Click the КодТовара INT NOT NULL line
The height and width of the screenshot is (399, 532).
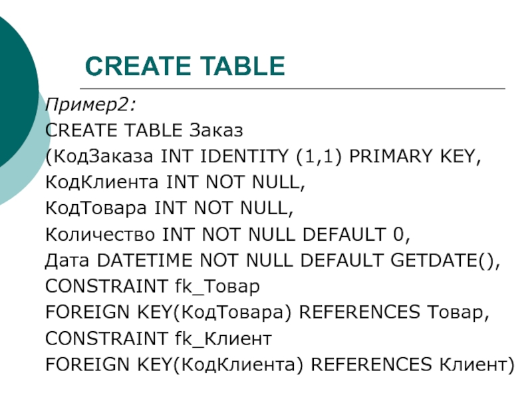(169, 208)
